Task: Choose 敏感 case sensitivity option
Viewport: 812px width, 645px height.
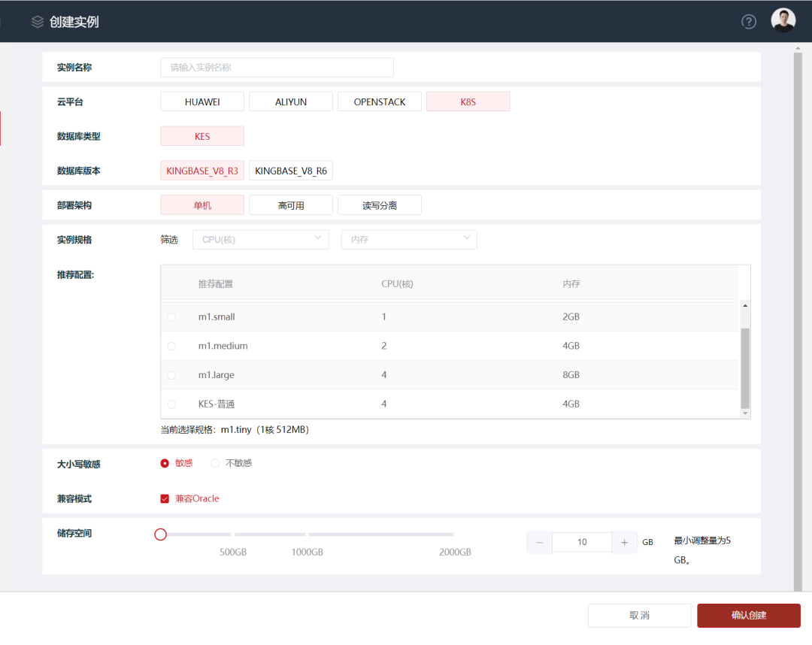Action: (x=177, y=463)
